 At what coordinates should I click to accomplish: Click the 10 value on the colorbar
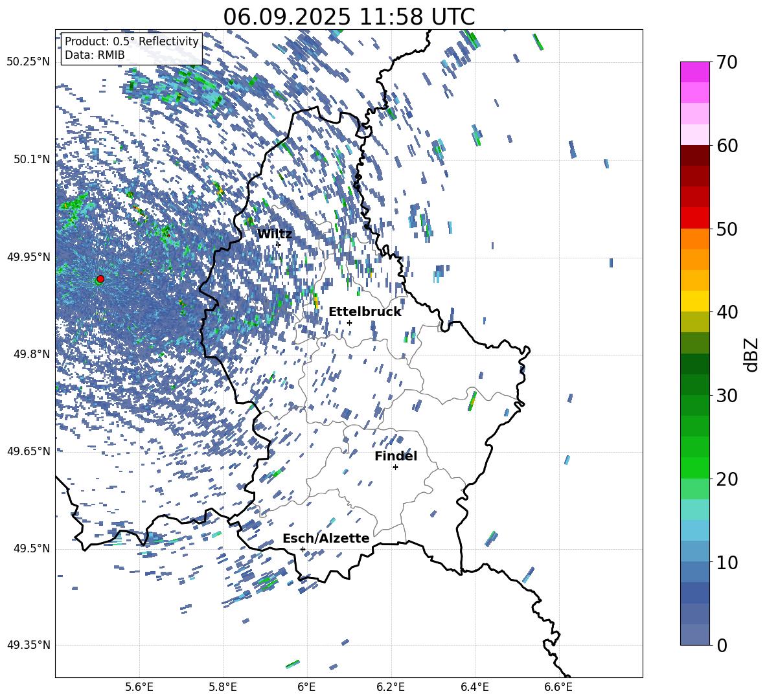point(727,562)
